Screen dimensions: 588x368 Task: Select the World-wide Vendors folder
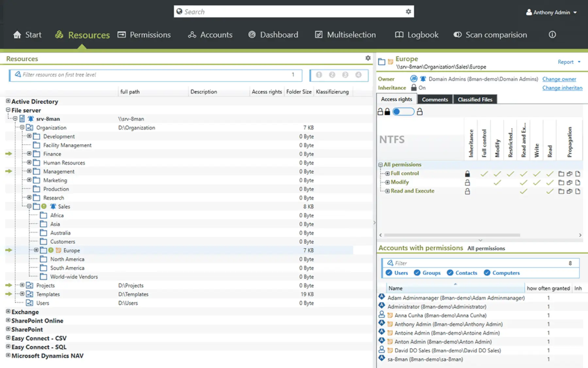pyautogui.click(x=74, y=277)
